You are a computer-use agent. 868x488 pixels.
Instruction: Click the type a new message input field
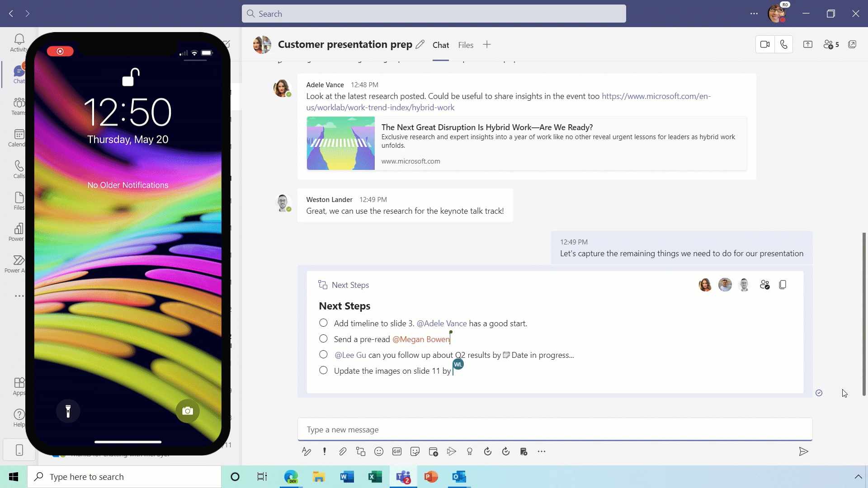coord(555,429)
